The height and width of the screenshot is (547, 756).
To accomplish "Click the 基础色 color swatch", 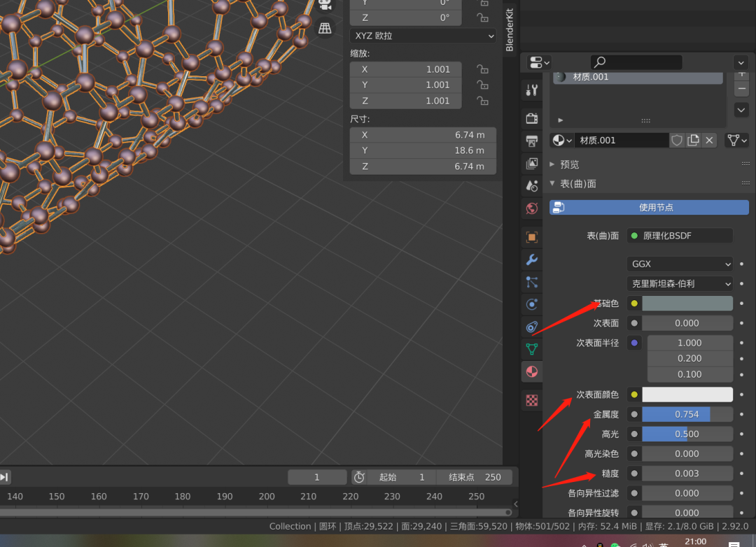I will pyautogui.click(x=687, y=304).
